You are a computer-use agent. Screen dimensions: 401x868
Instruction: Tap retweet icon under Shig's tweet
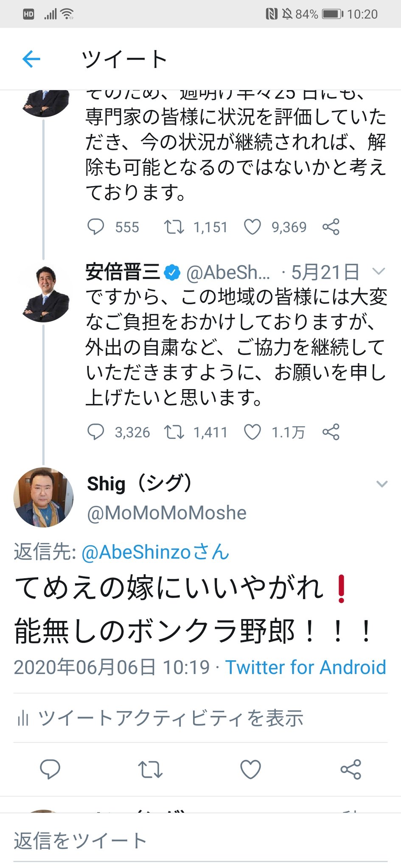coord(150,769)
